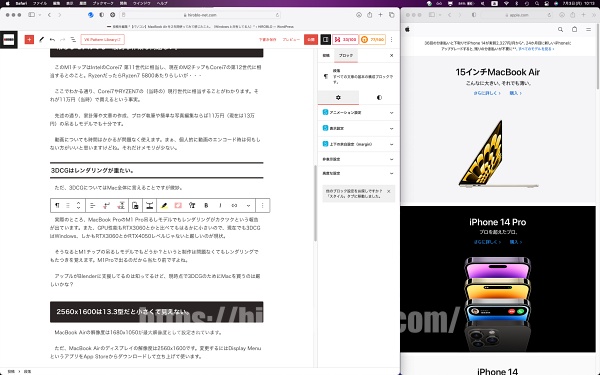The width and height of the screenshot is (600, 375).
Task: Click the buy link under iPhone 14 Pro
Action: click(x=515, y=242)
